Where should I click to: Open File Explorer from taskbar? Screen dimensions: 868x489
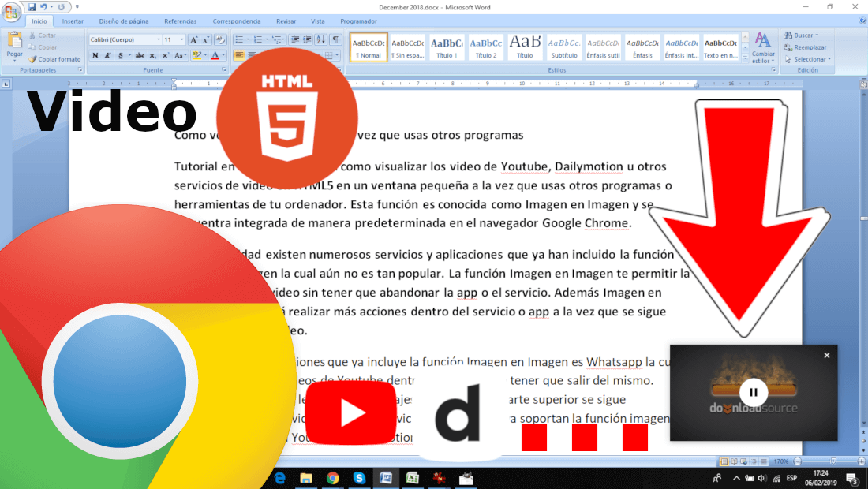click(x=306, y=478)
